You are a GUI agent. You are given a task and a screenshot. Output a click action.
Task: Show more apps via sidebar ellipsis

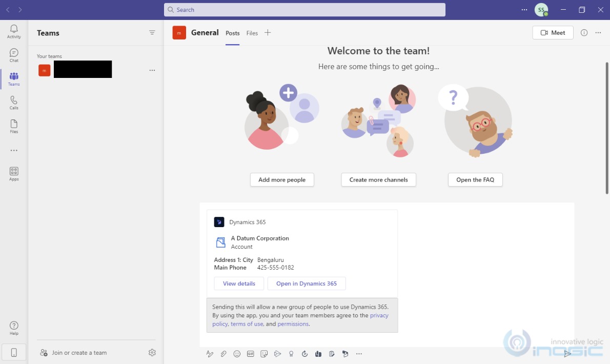[14, 150]
